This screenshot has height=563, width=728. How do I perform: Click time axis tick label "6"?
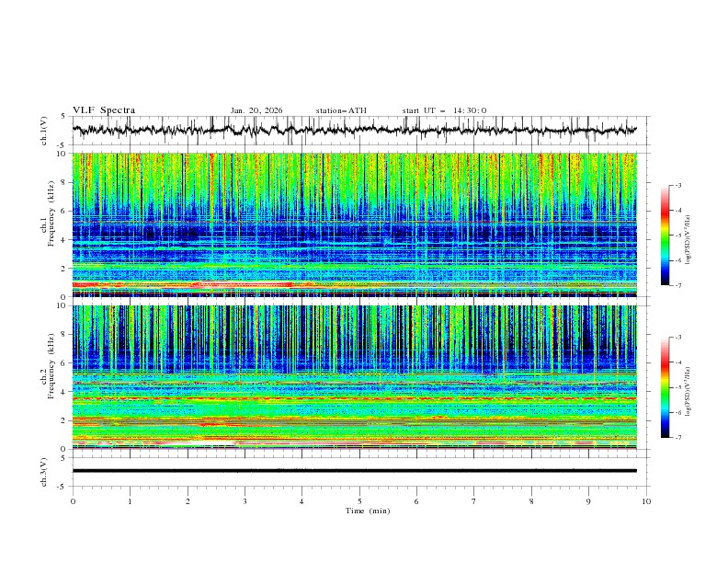(x=416, y=501)
